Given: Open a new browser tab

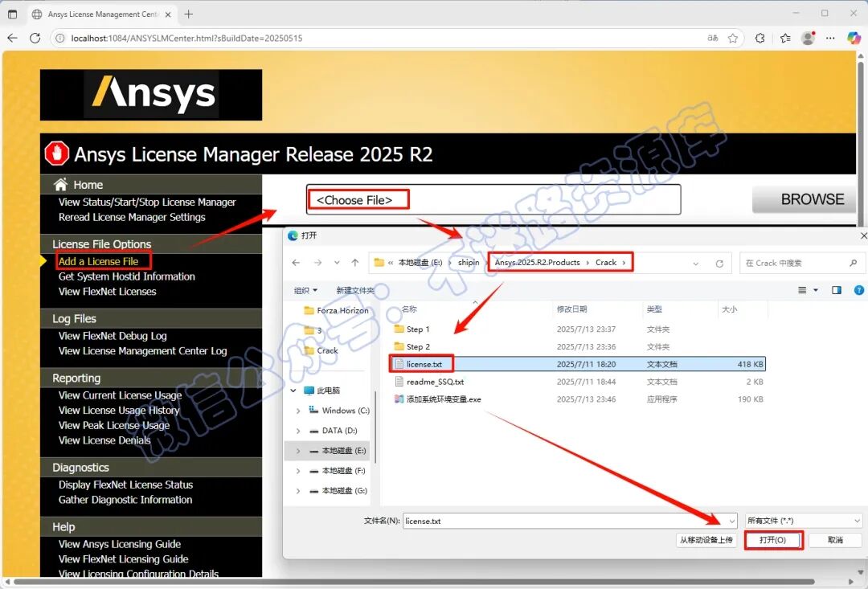Looking at the screenshot, I should 189,14.
